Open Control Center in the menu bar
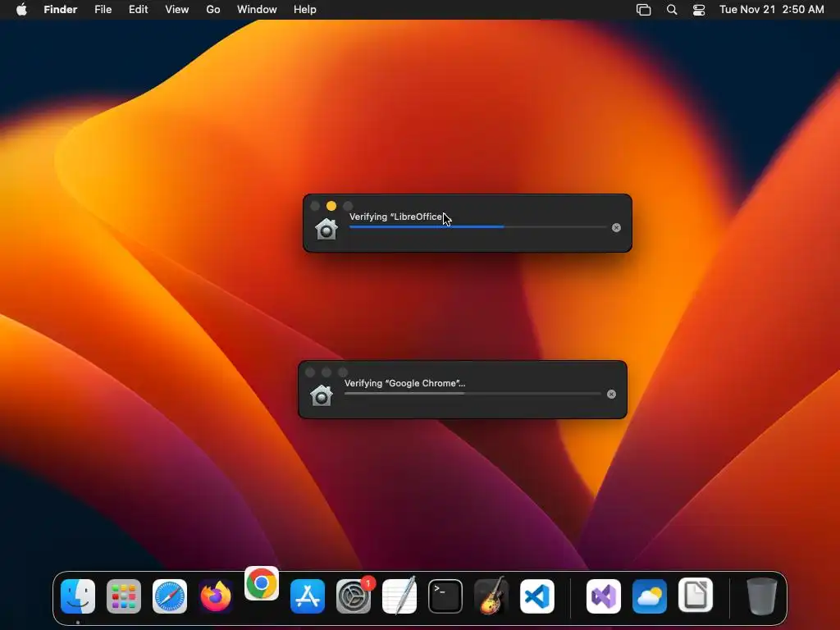Screen dimensions: 840x630 [x=699, y=10]
